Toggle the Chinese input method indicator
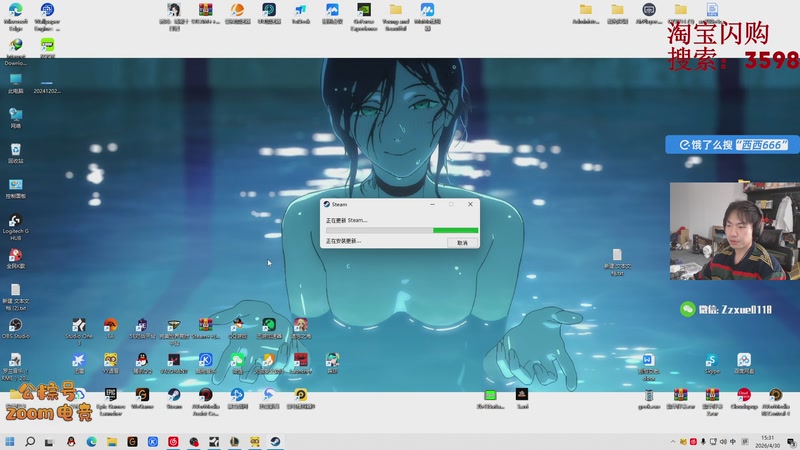 click(733, 442)
